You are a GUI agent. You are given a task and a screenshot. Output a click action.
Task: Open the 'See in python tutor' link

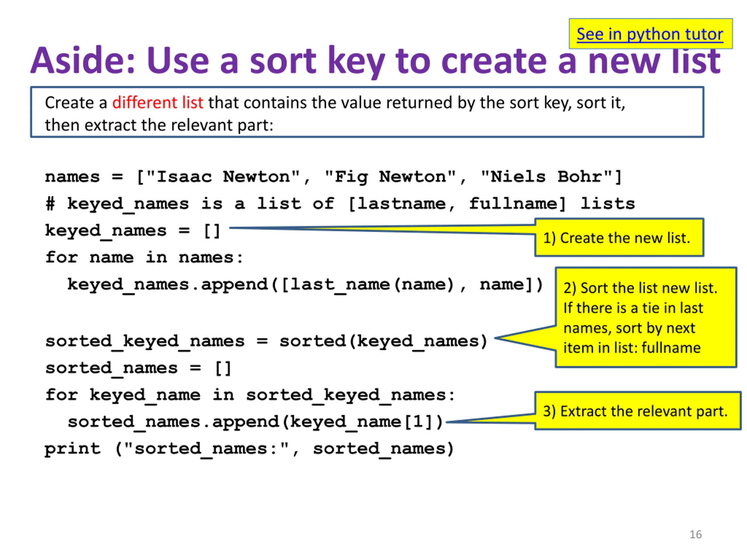click(650, 34)
